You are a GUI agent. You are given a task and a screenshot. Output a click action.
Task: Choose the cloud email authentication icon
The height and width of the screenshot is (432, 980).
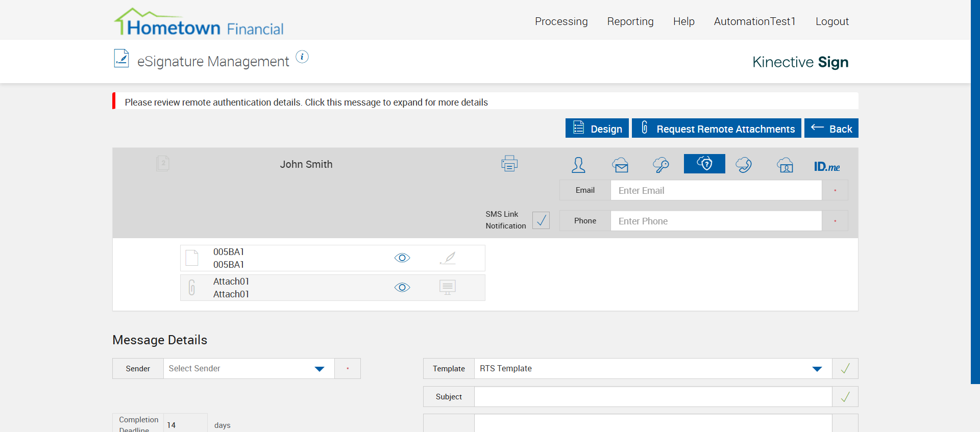pos(620,165)
